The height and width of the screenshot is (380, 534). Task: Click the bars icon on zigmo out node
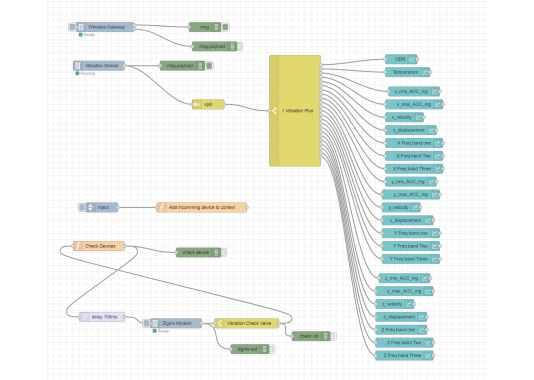[x=265, y=349]
